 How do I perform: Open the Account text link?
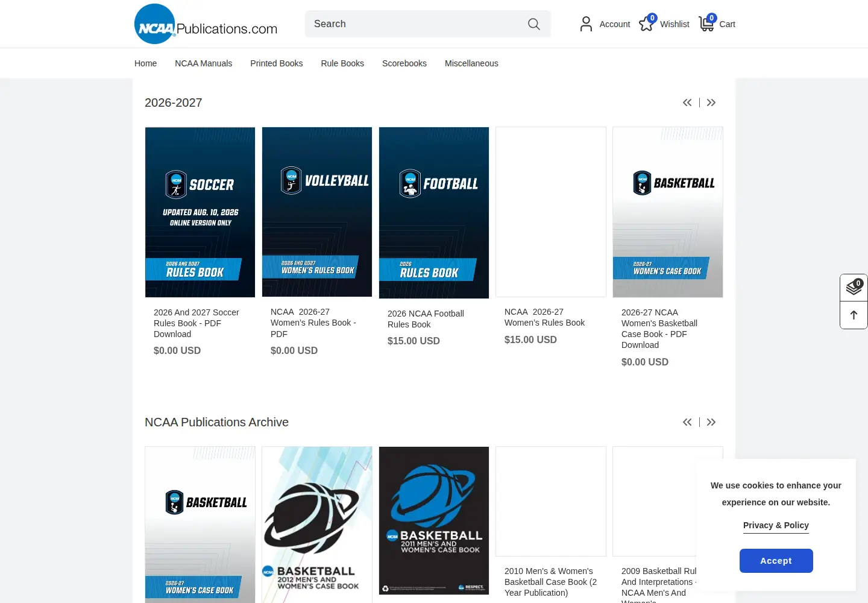pos(615,24)
